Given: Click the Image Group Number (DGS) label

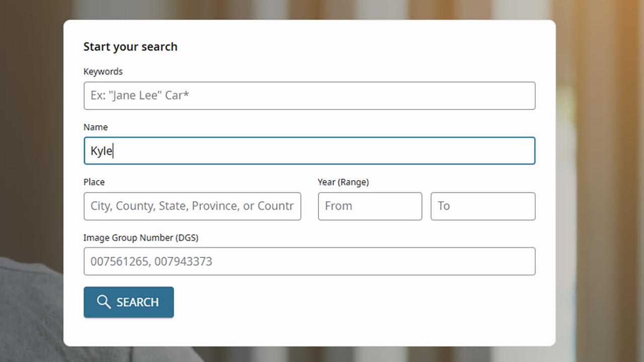Looking at the screenshot, I should [x=141, y=238].
